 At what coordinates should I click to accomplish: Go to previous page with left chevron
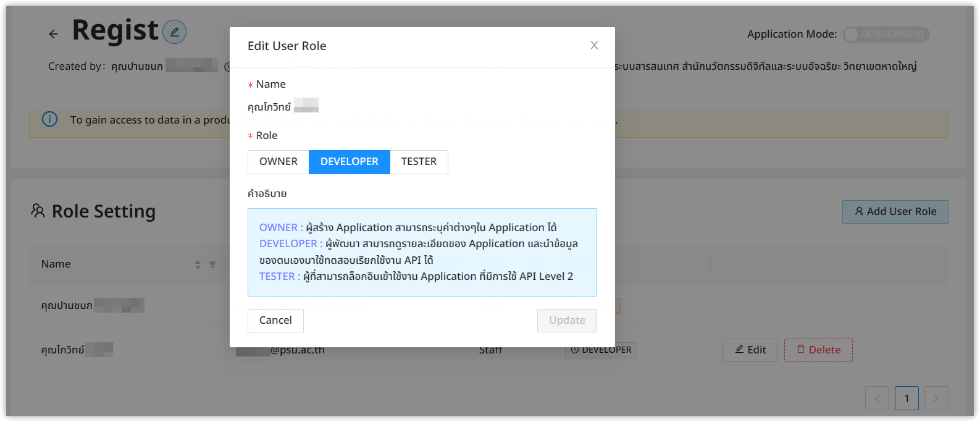pyautogui.click(x=877, y=399)
